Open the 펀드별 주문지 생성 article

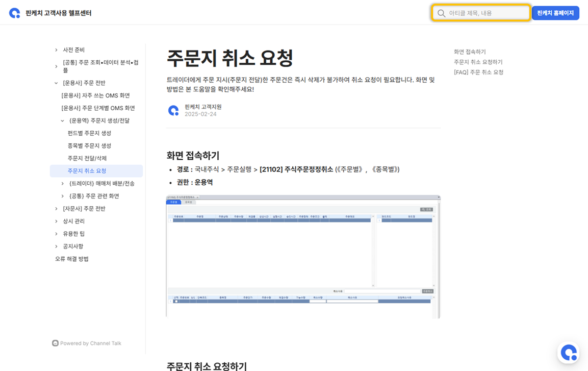(89, 133)
